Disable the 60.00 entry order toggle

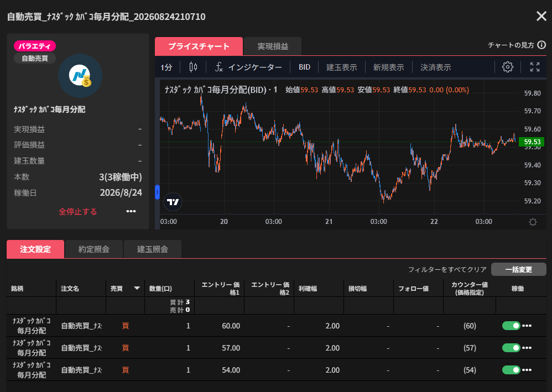coord(511,326)
